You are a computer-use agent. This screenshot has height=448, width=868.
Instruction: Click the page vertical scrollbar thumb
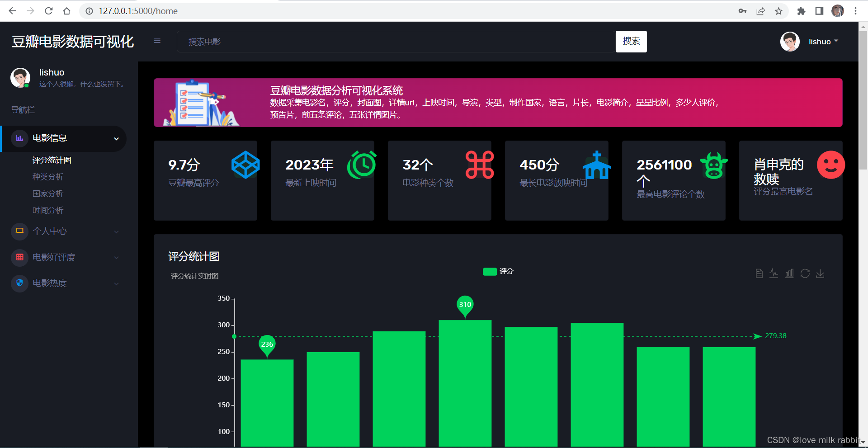click(863, 100)
